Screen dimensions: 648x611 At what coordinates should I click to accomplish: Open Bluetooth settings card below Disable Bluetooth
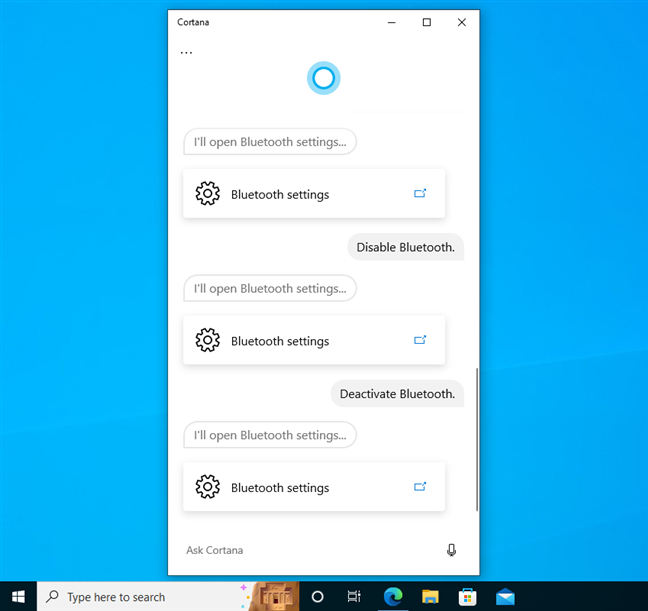coord(314,340)
